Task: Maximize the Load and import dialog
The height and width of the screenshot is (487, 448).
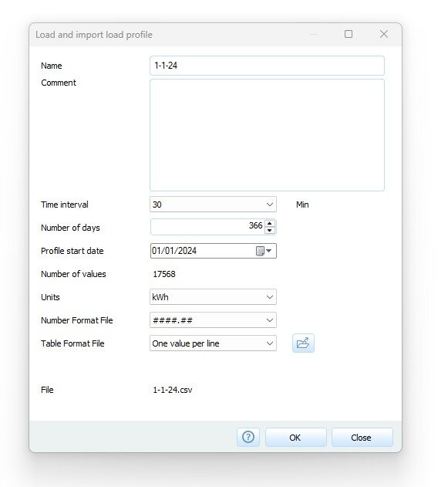Action: pyautogui.click(x=349, y=34)
